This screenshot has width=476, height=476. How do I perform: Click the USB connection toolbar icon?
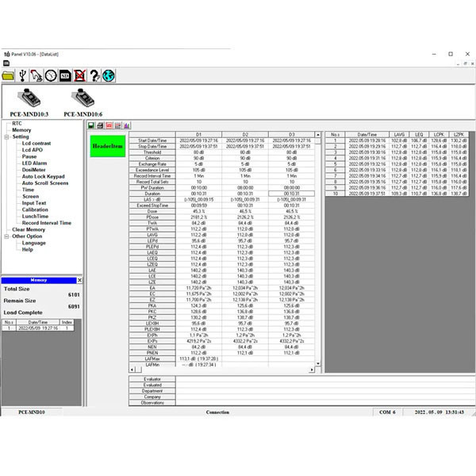pyautogui.click(x=23, y=75)
